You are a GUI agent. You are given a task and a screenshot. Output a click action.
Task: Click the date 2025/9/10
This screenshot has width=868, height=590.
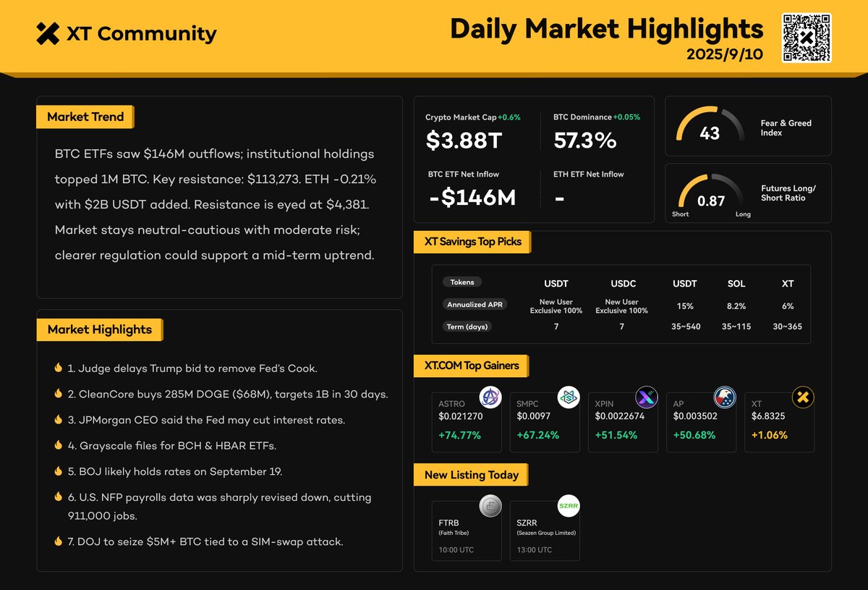coord(725,55)
